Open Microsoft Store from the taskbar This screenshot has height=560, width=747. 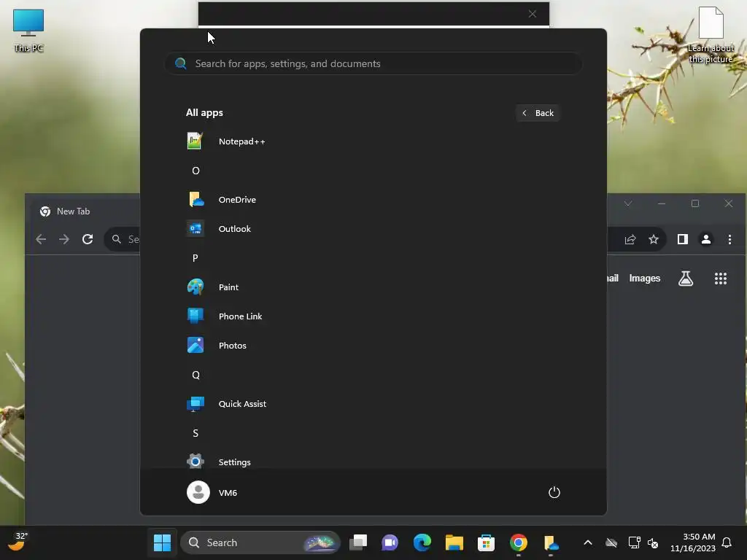(486, 542)
